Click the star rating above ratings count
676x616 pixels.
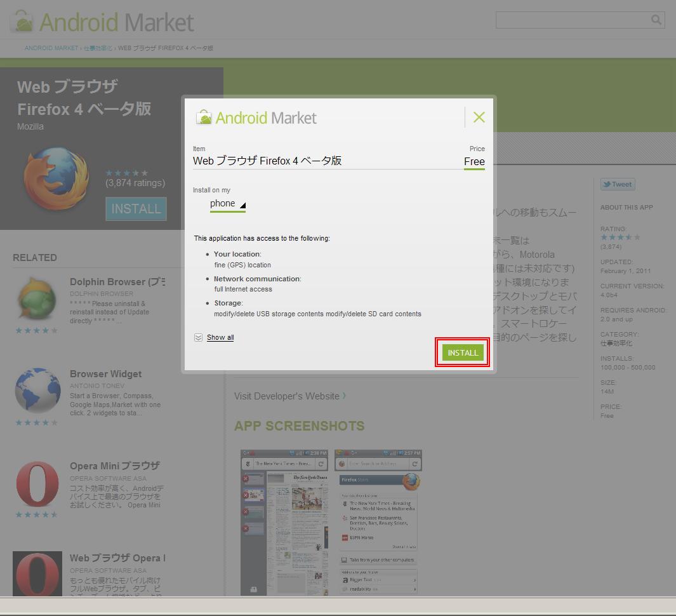coord(127,173)
